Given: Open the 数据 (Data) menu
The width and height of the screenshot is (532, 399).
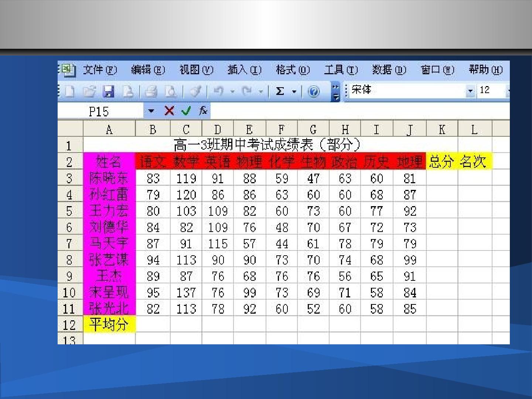Looking at the screenshot, I should [389, 69].
